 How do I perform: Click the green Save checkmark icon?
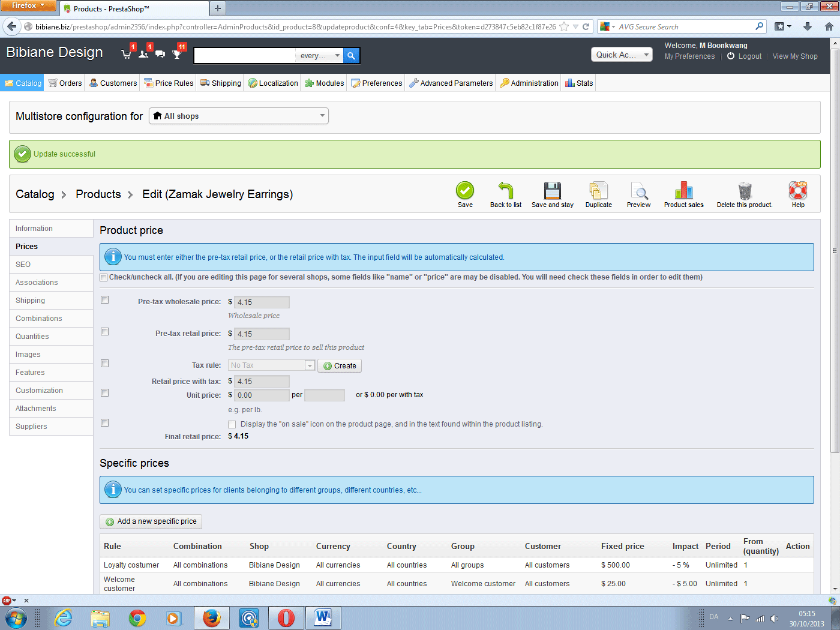465,191
